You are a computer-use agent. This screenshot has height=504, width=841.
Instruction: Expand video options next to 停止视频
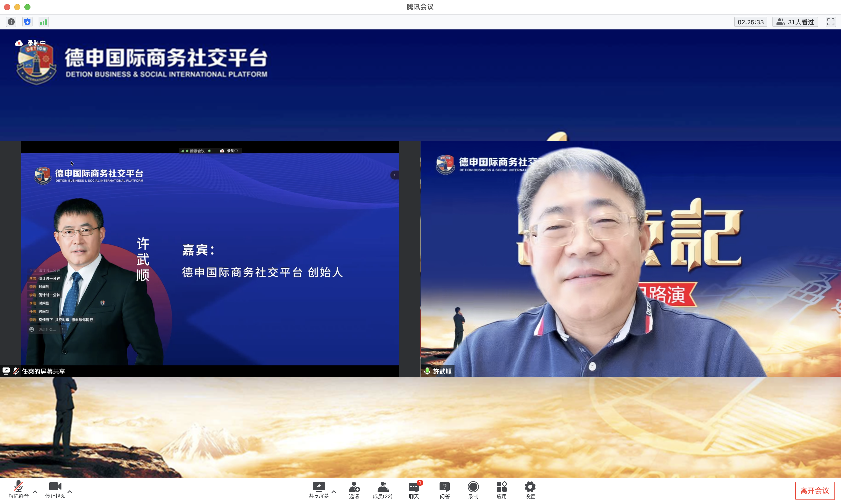[70, 491]
